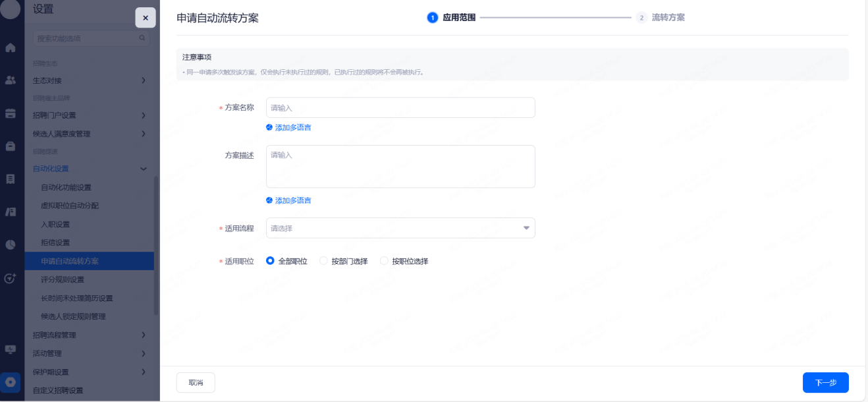Open the settings gear icon at sidebar bottom

pos(11,382)
